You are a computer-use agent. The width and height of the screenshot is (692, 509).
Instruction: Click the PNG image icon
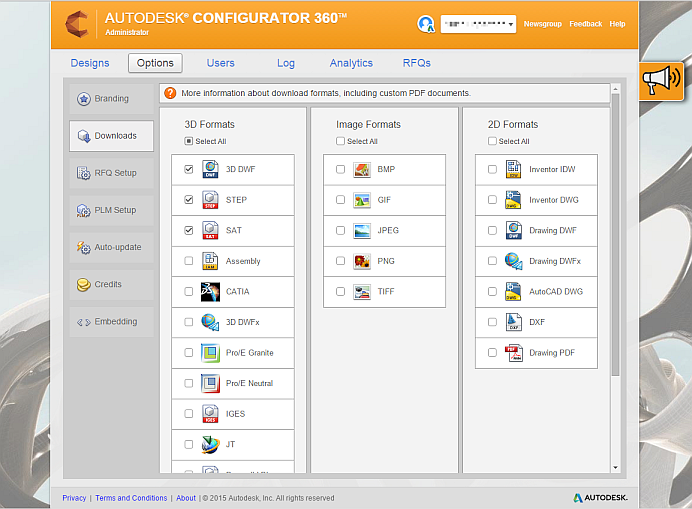tap(362, 261)
